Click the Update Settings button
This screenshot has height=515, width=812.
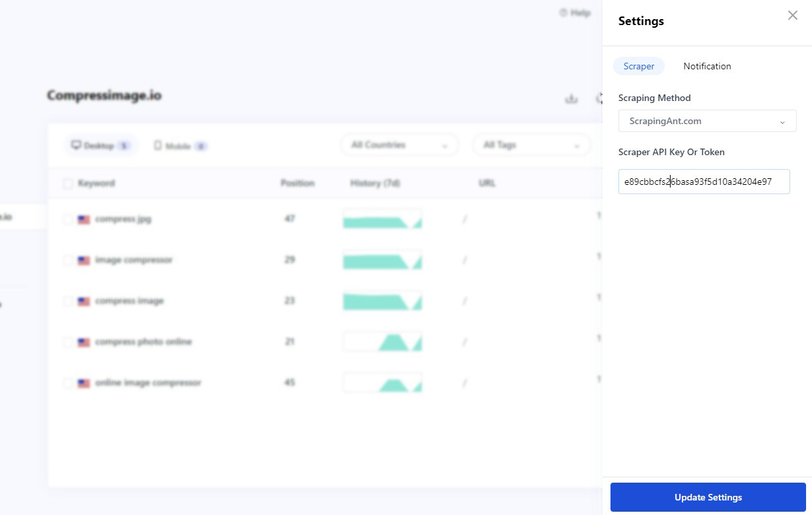point(708,497)
